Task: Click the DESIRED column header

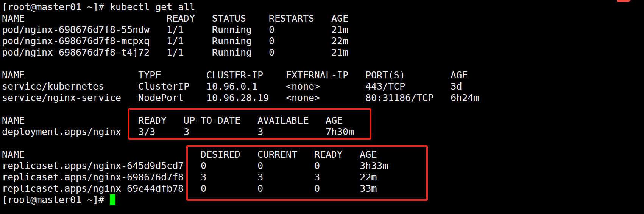Action: pos(220,155)
